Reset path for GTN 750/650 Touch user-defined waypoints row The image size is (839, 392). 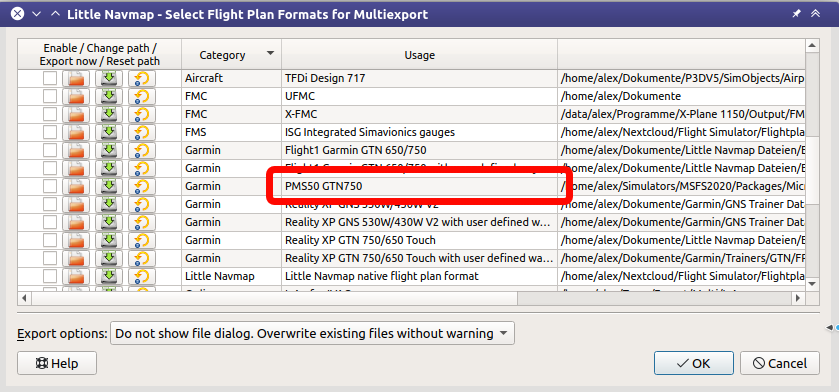pos(142,258)
